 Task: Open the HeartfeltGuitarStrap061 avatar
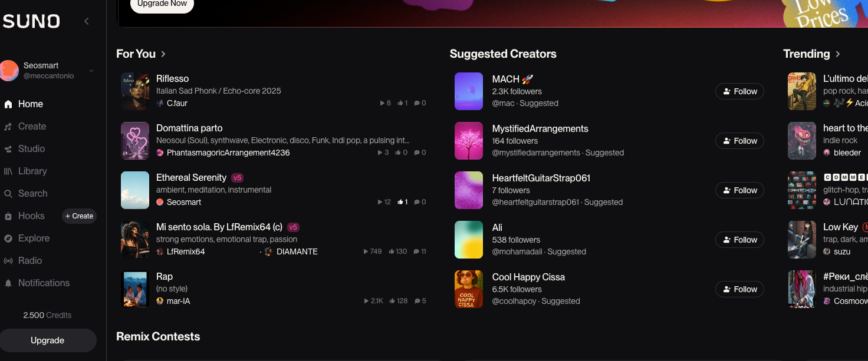469,190
